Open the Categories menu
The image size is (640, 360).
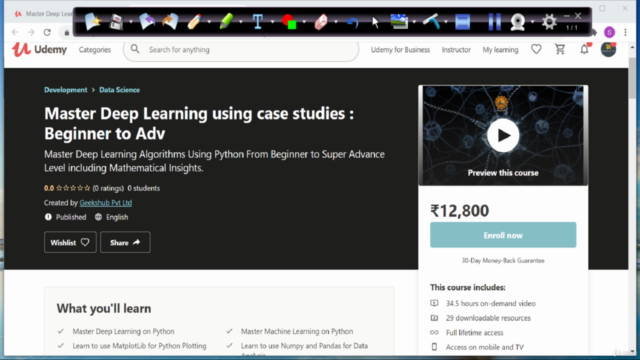pos(95,50)
